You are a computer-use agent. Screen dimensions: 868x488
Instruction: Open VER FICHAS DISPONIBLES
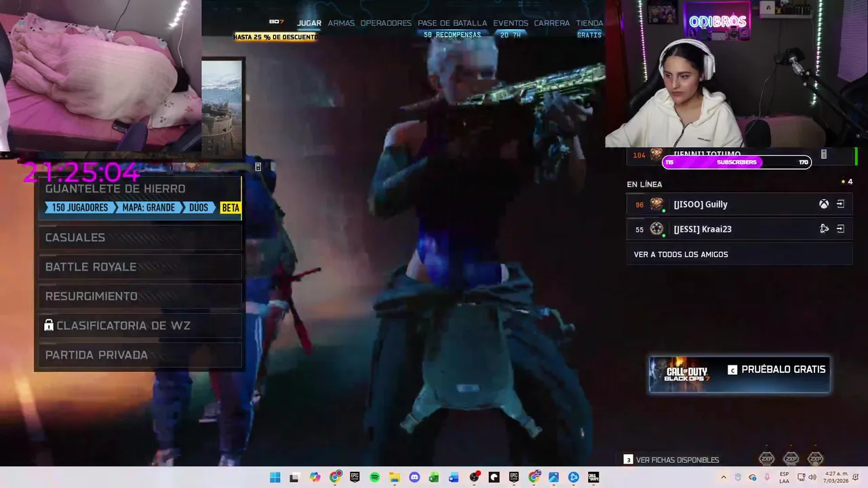click(671, 460)
